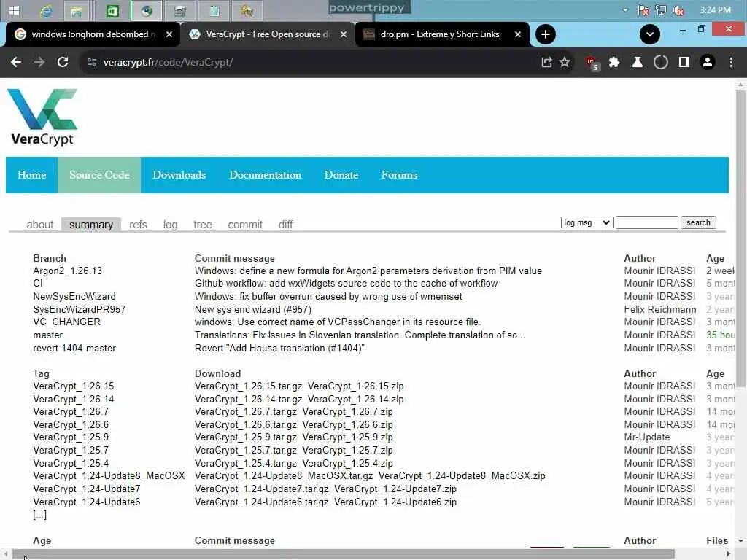Click the Action Center flag tray icon
Screen dimensions: 747x560
coord(643,10)
